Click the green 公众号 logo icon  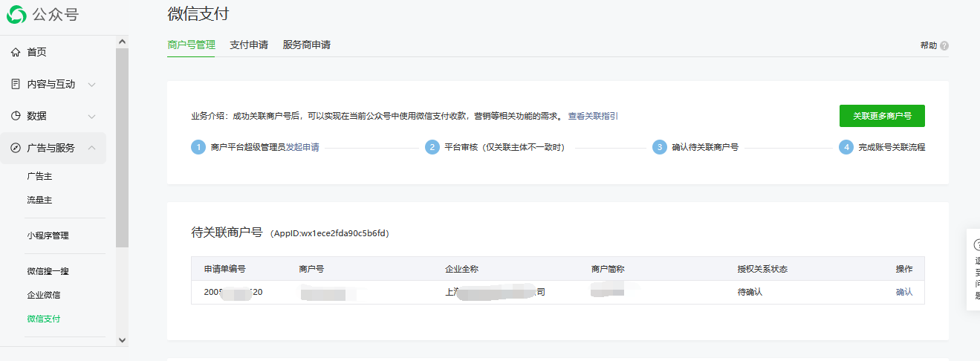pyautogui.click(x=16, y=14)
